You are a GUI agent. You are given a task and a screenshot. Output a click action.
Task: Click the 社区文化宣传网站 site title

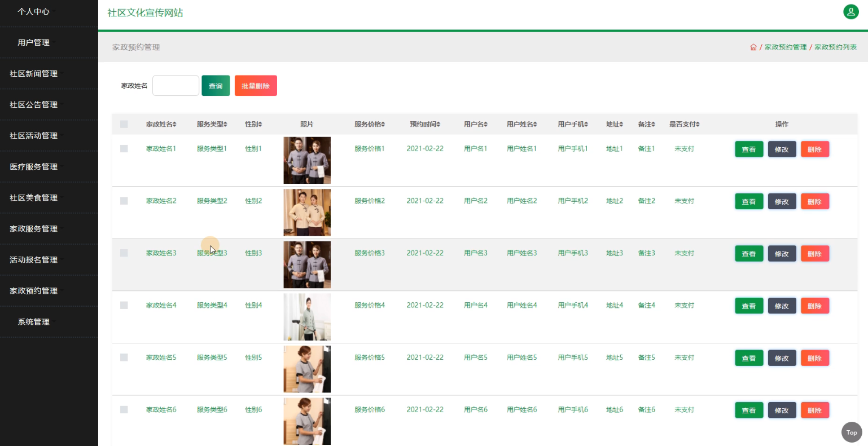pos(145,12)
